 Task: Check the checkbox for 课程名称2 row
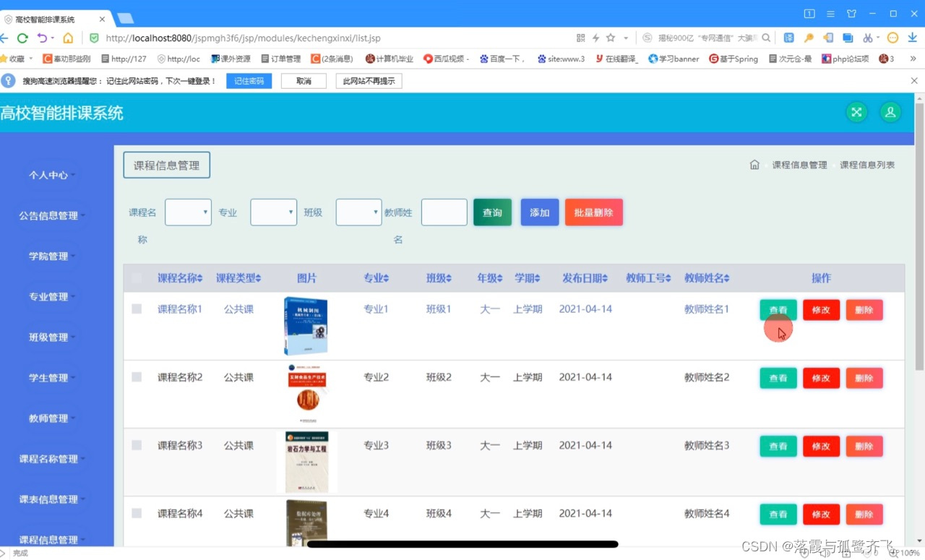pos(137,376)
